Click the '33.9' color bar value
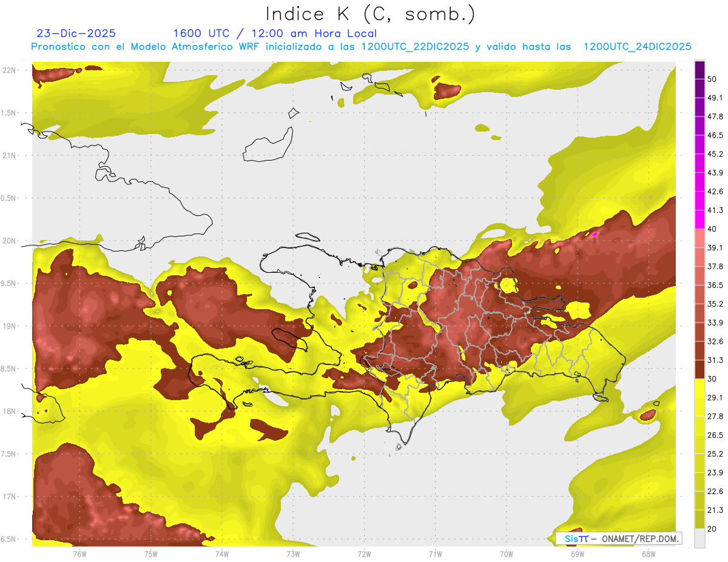Image resolution: width=728 pixels, height=562 pixels. (716, 323)
